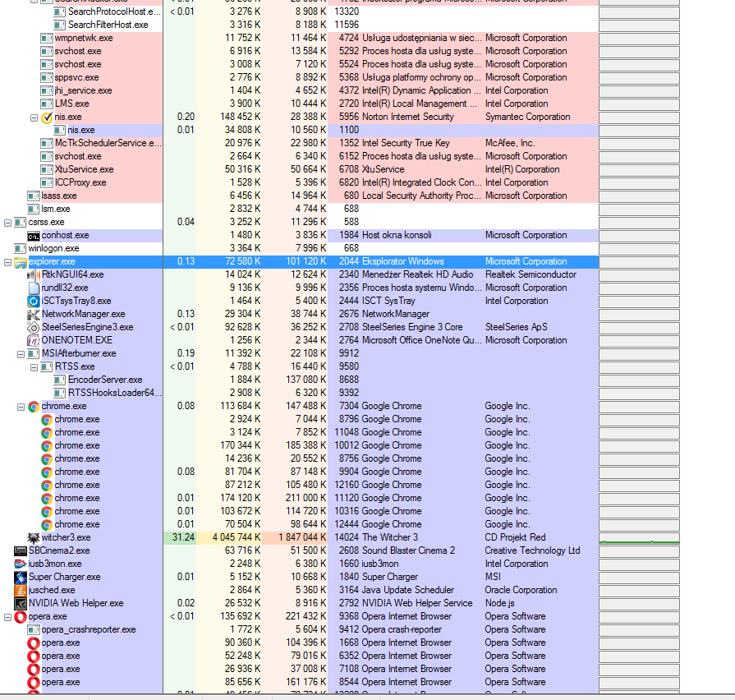Click 'Sound Blaster Cinema 2' description
The image size is (735, 700).
pyautogui.click(x=408, y=550)
